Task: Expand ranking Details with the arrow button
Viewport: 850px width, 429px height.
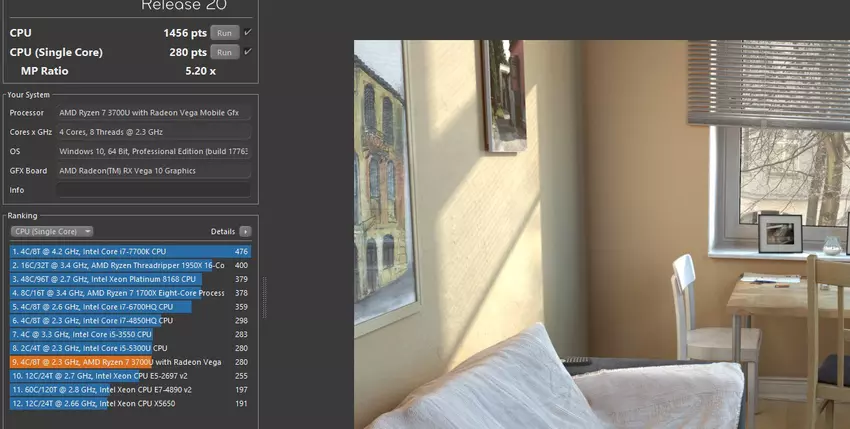Action: tap(246, 231)
